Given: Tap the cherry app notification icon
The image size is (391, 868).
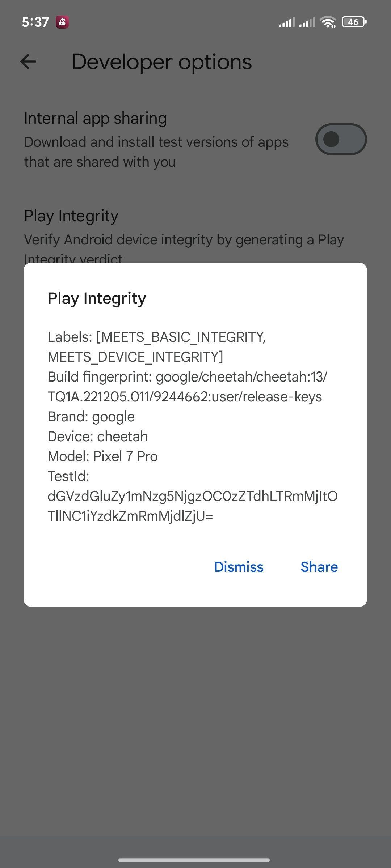Looking at the screenshot, I should 62,22.
